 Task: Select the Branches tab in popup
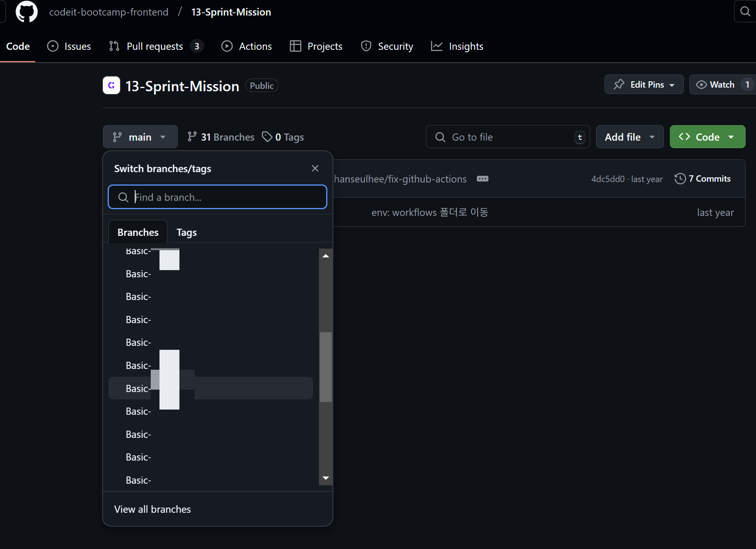coord(138,232)
